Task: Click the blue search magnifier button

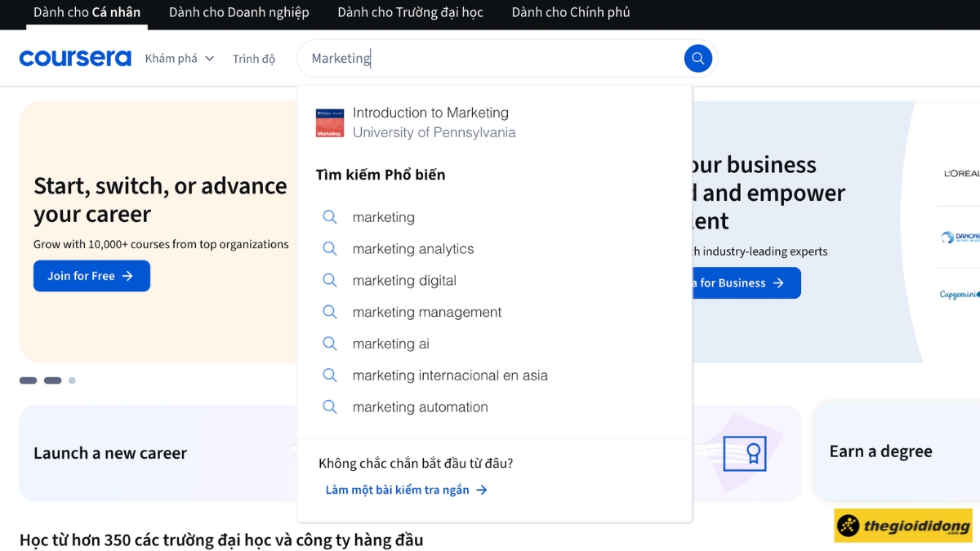Action: click(x=697, y=58)
